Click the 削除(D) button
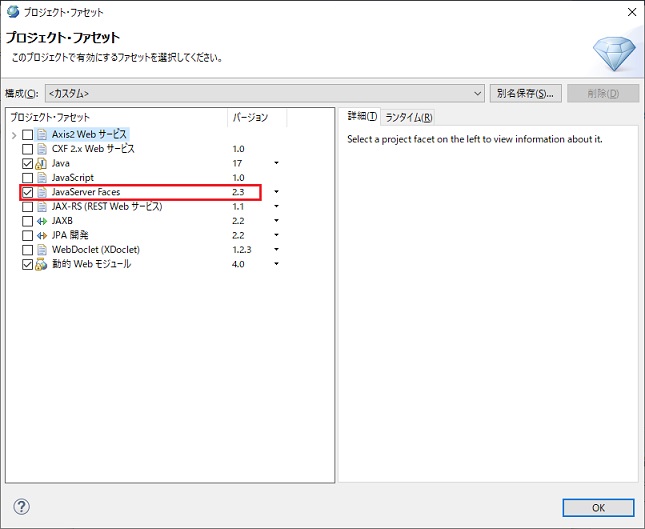The width and height of the screenshot is (645, 529). 603,93
